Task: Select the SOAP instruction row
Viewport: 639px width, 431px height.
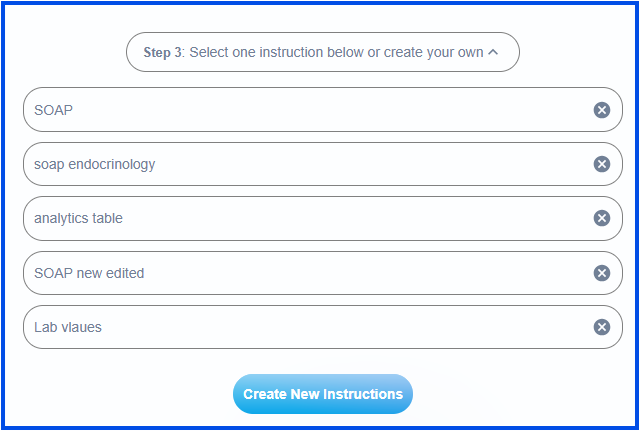Action: tap(300, 110)
